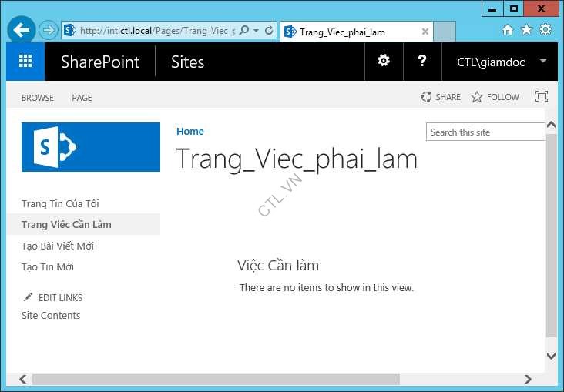
Task: Open the browser Home icon
Action: coord(507,30)
